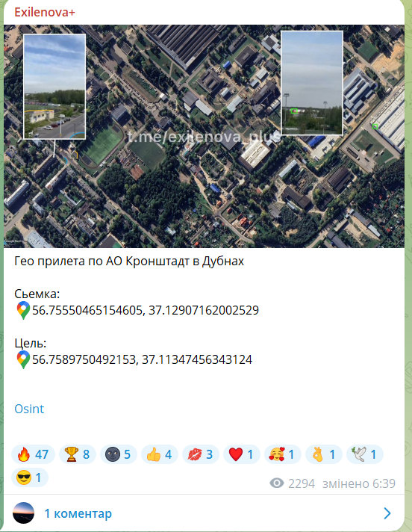412x532 pixels.
Task: Open the '1 коментар' comments section
Action: point(204,513)
